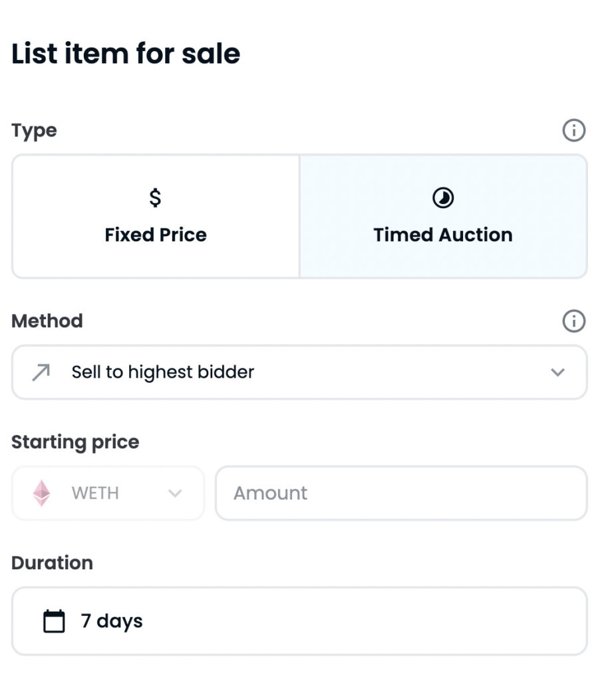Click the Type label text
This screenshot has width=616, height=681.
tap(34, 130)
